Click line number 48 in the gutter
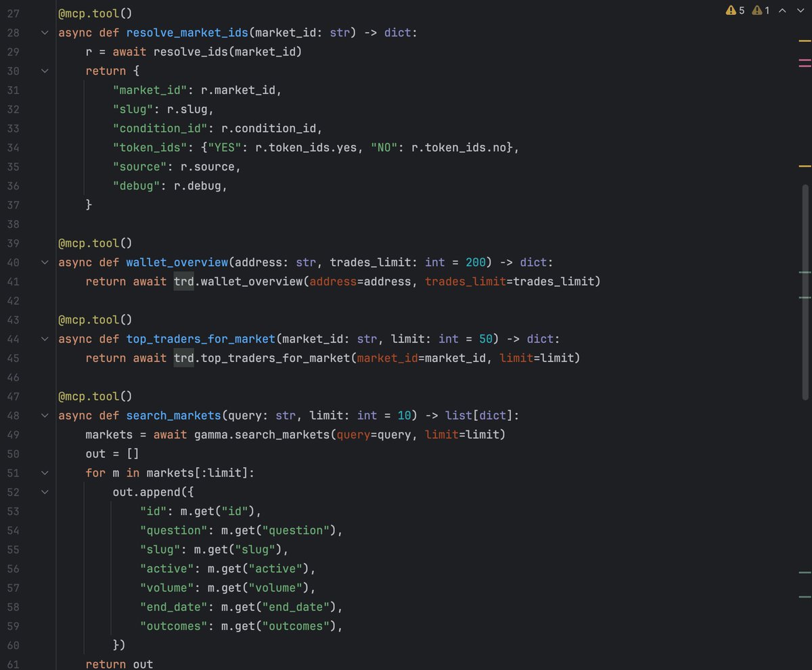This screenshot has height=670, width=812. pos(15,415)
